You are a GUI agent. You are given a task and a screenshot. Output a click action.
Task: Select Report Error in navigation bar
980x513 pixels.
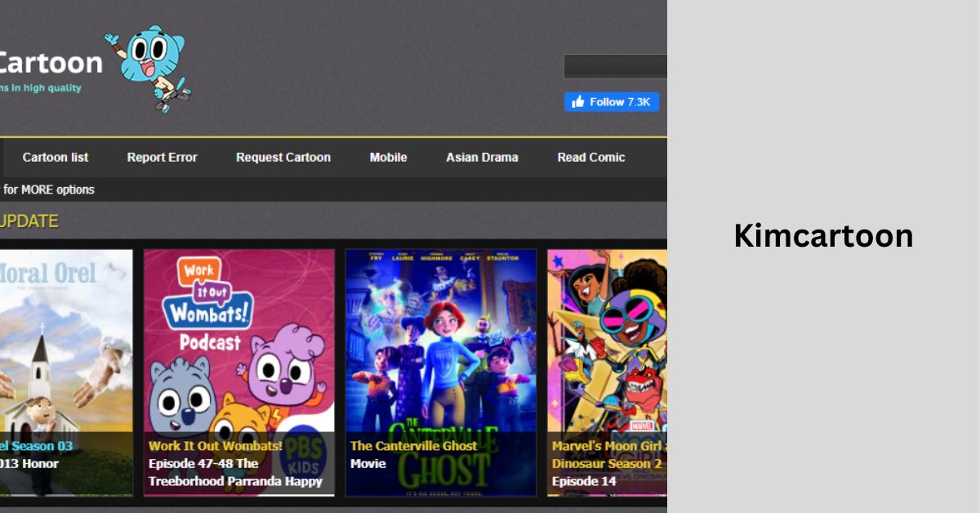[x=162, y=158]
